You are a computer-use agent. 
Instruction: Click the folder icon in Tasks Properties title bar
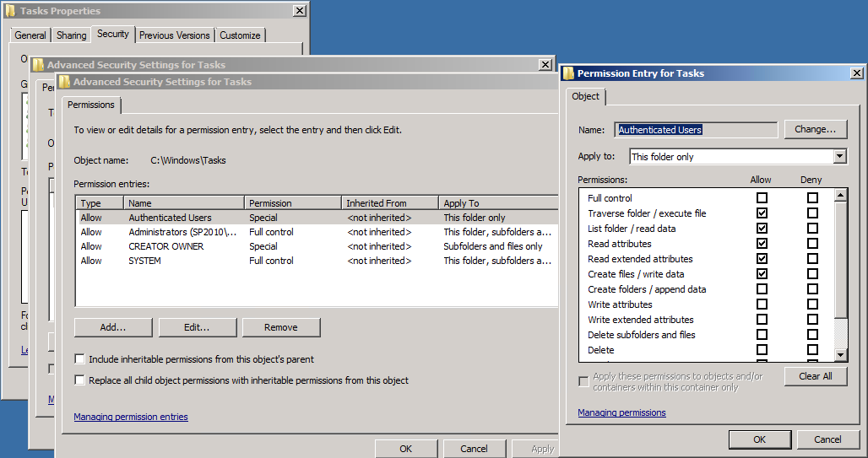(10, 11)
